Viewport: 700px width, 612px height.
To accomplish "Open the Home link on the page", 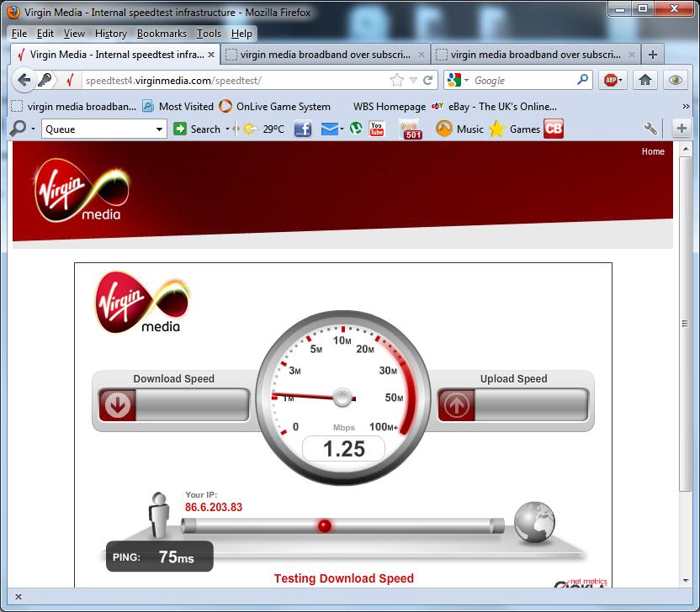I will pyautogui.click(x=653, y=151).
